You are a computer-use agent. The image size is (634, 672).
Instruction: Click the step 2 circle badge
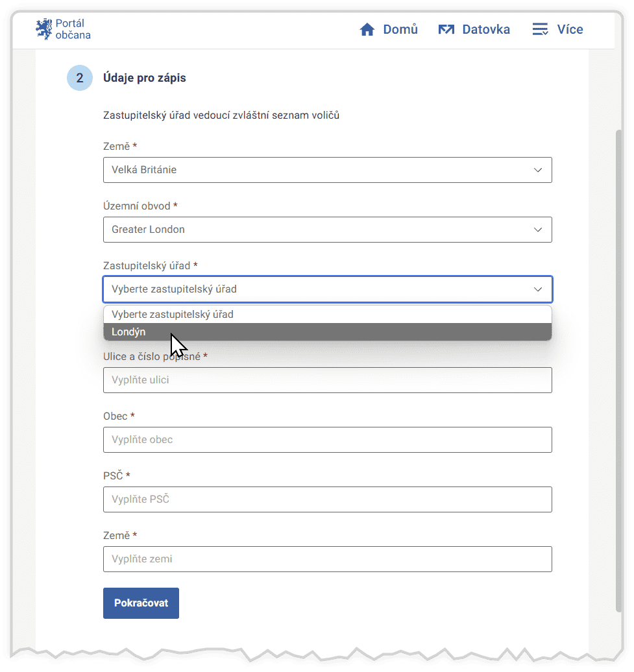(x=80, y=78)
